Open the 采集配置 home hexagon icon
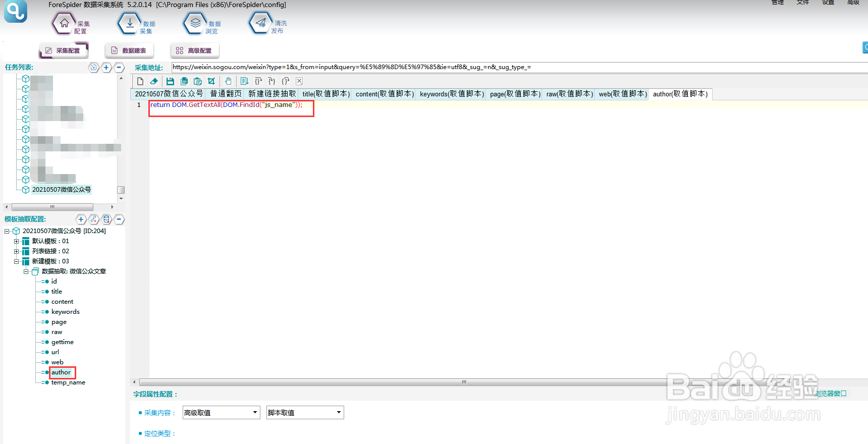The width and height of the screenshot is (868, 444). [x=64, y=23]
